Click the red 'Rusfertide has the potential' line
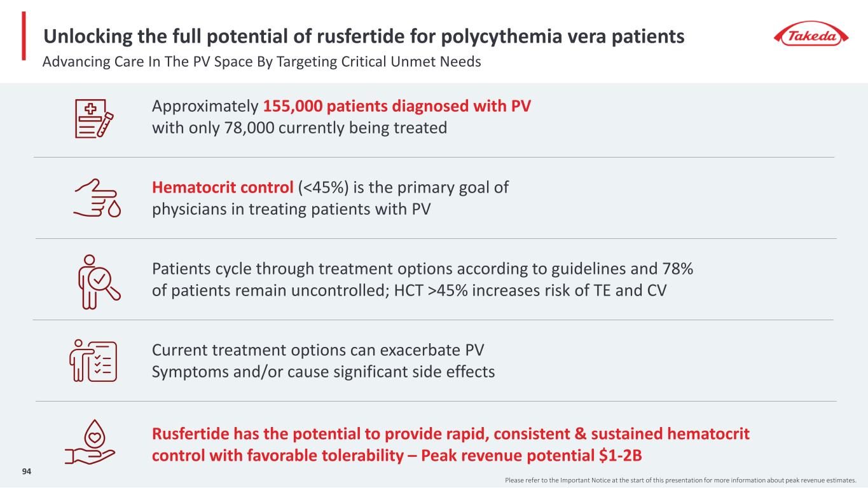The height and width of the screenshot is (488, 868). click(451, 434)
